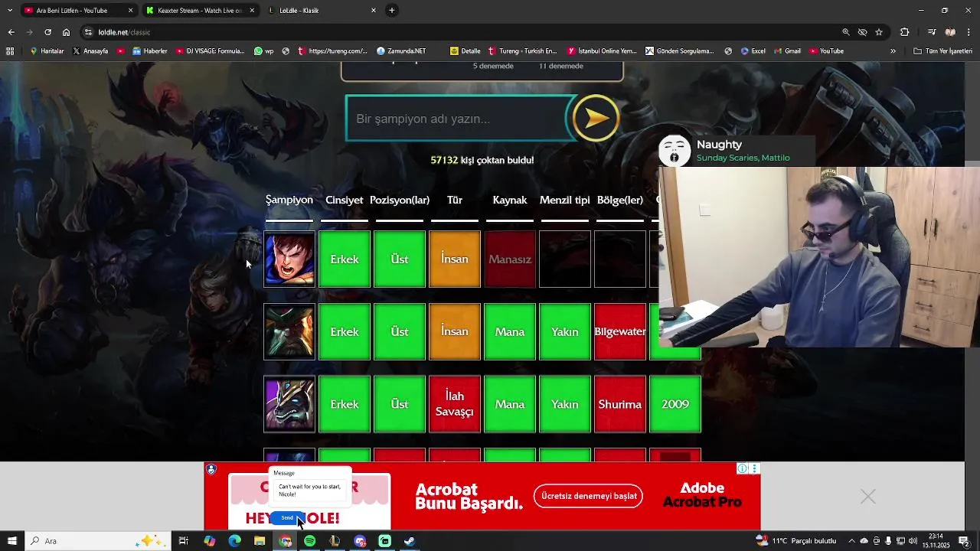This screenshot has width=980, height=551.
Task: Close the Ara Beni Lütfen YouTube tab
Action: (130, 11)
